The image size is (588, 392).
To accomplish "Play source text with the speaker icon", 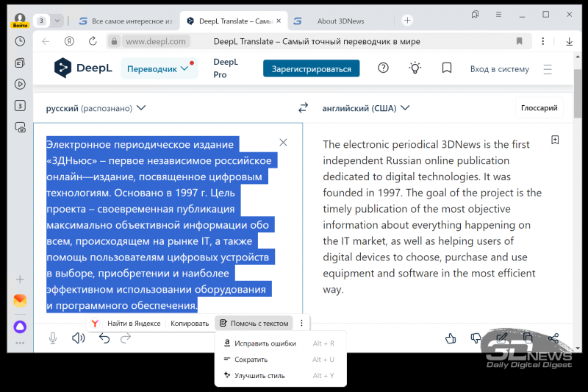I will click(78, 338).
